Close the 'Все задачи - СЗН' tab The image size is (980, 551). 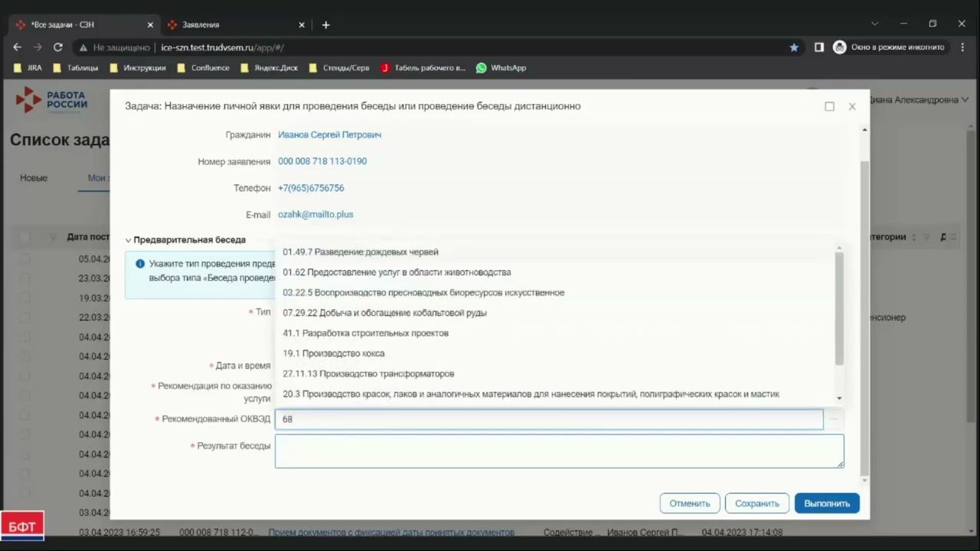coord(150,24)
